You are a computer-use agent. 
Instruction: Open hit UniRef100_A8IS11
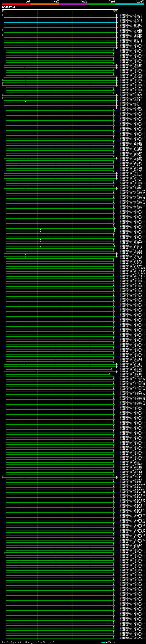[131, 22]
